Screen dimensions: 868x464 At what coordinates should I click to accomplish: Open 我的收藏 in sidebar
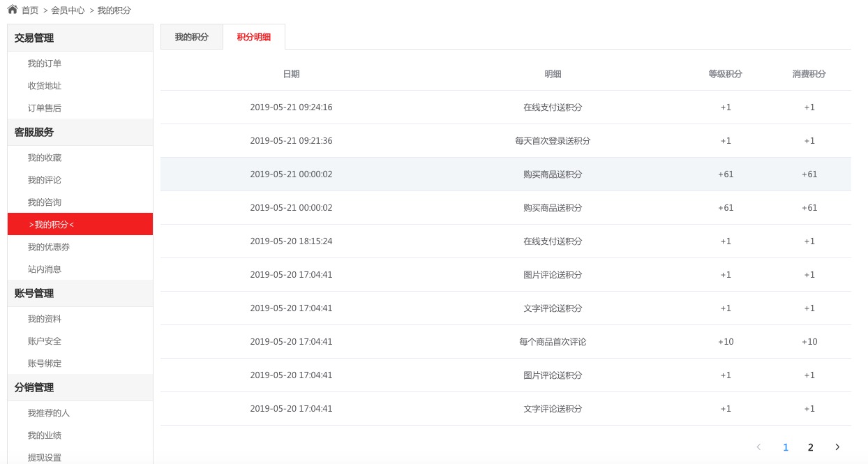click(x=45, y=158)
